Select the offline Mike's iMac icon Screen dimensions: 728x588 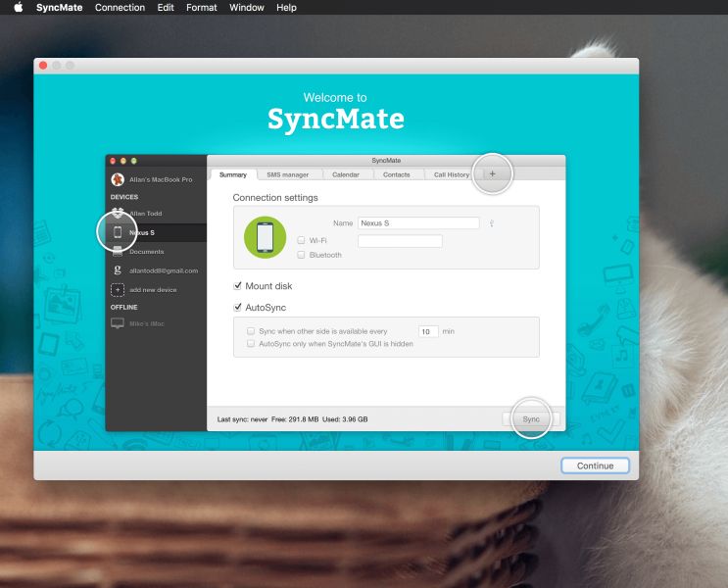[x=118, y=323]
